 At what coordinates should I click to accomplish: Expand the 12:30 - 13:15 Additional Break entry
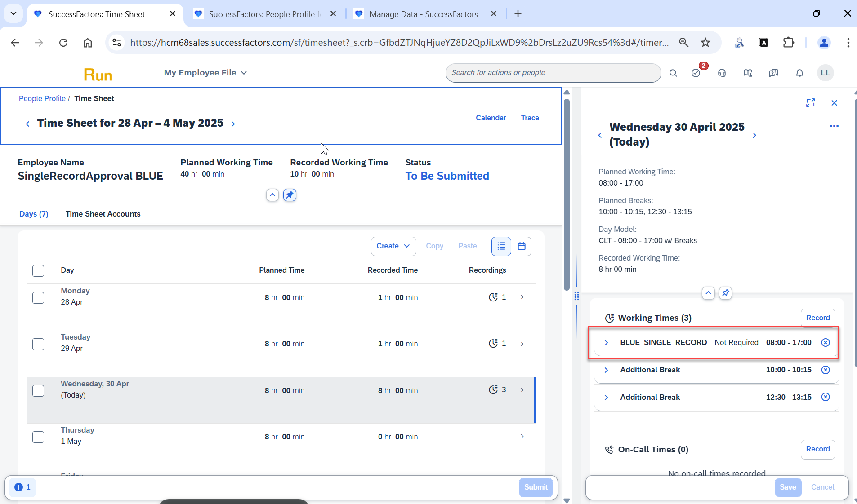[606, 397]
